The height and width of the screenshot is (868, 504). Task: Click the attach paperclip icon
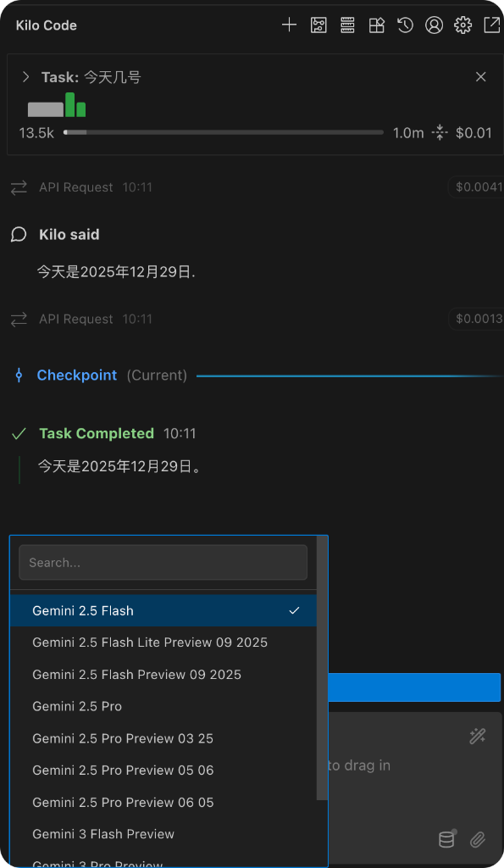478,840
